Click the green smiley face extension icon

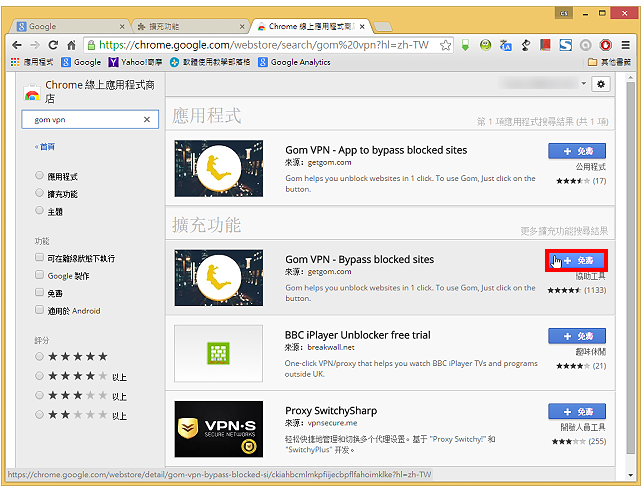485,45
